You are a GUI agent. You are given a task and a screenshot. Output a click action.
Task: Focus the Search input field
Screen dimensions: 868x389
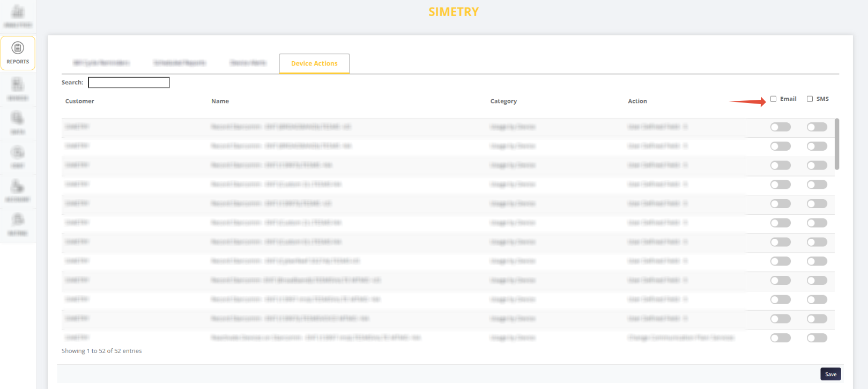[129, 82]
